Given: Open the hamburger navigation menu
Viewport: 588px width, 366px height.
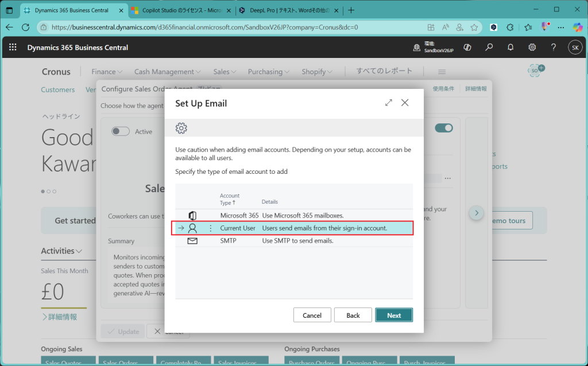Looking at the screenshot, I should tap(442, 72).
